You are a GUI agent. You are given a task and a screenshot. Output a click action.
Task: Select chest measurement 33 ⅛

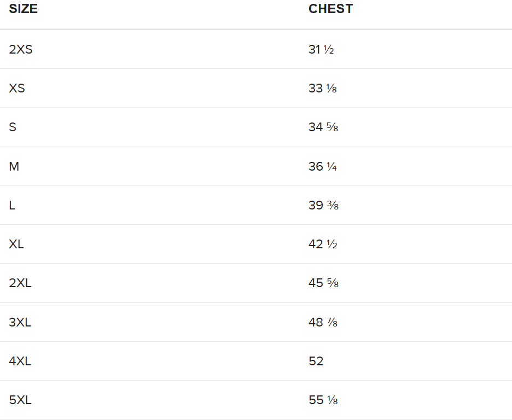click(323, 88)
